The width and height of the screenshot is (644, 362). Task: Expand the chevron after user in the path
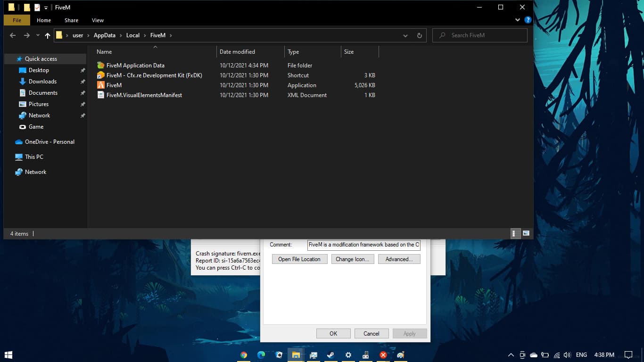[x=88, y=35]
